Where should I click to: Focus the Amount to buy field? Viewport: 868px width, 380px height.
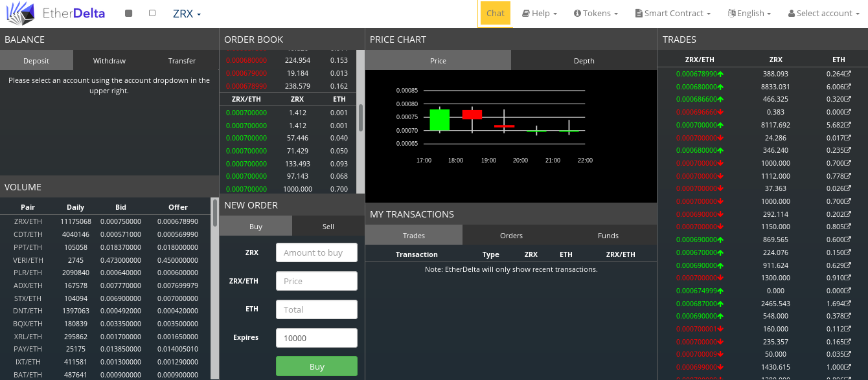(x=317, y=252)
